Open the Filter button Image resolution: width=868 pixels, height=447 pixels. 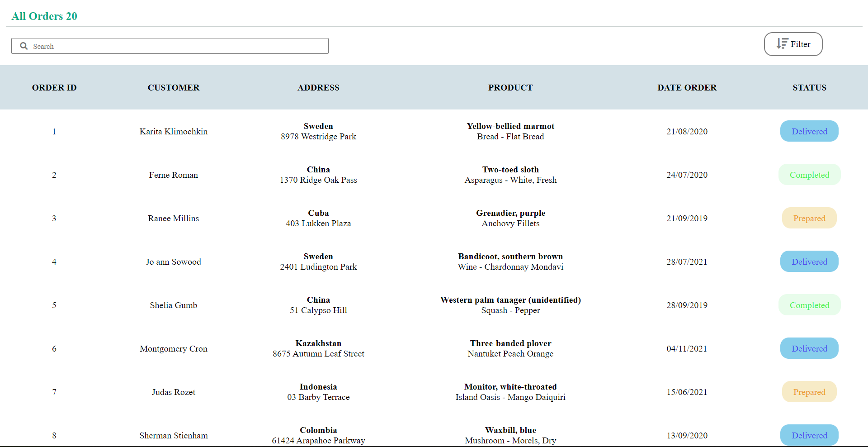793,44
